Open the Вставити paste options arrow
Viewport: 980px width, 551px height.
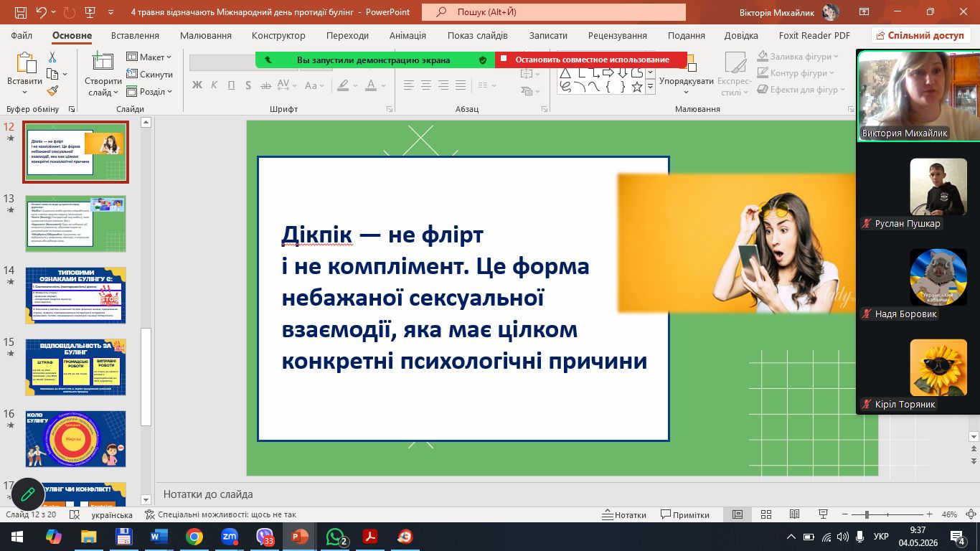(x=25, y=93)
